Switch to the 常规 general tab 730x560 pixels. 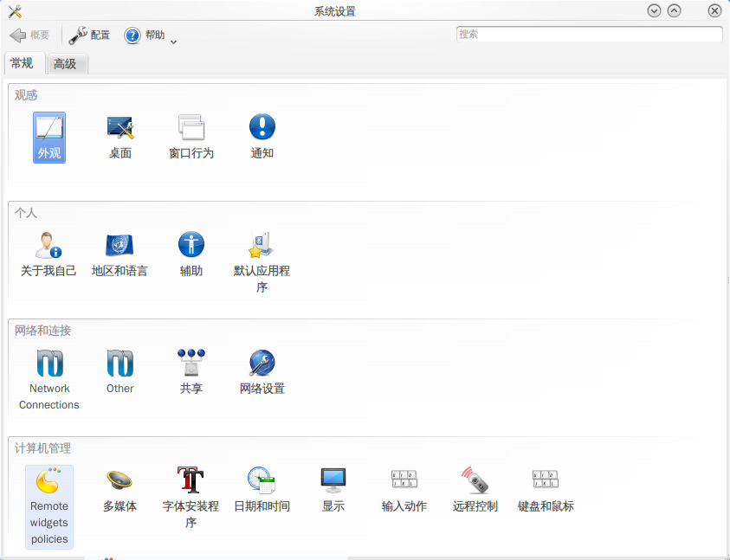(24, 63)
